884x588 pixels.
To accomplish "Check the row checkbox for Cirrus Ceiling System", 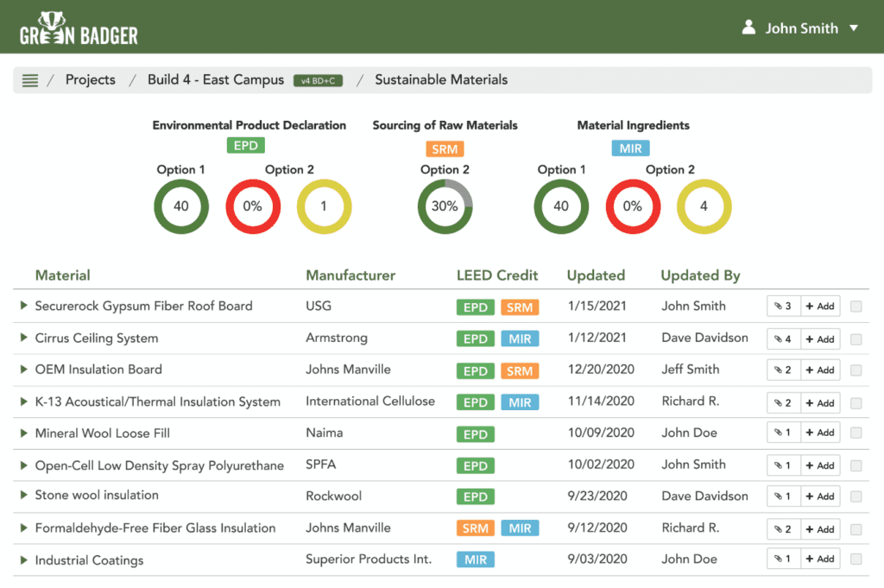I will coord(856,338).
